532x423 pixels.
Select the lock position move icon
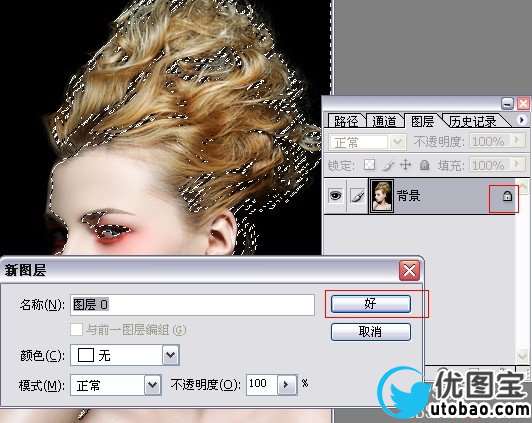(405, 165)
